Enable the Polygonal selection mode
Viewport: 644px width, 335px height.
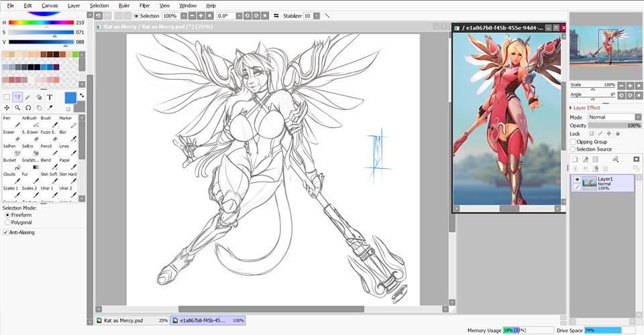[7, 222]
